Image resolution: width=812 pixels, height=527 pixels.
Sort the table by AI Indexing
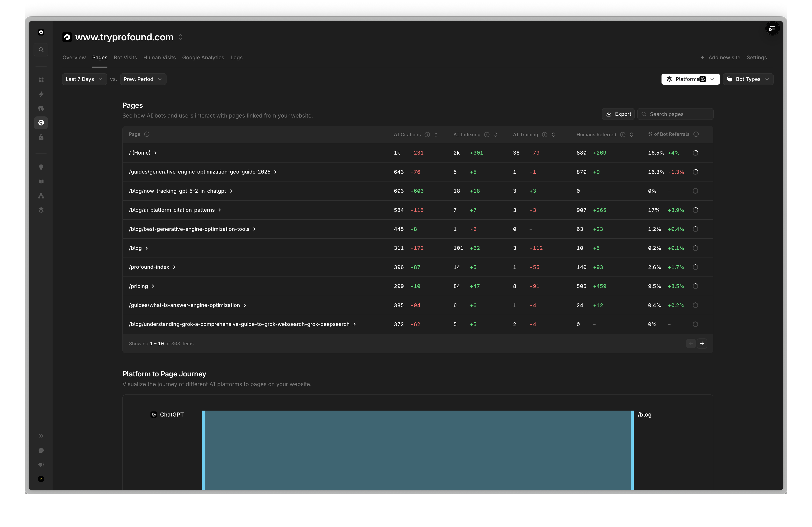(x=495, y=135)
